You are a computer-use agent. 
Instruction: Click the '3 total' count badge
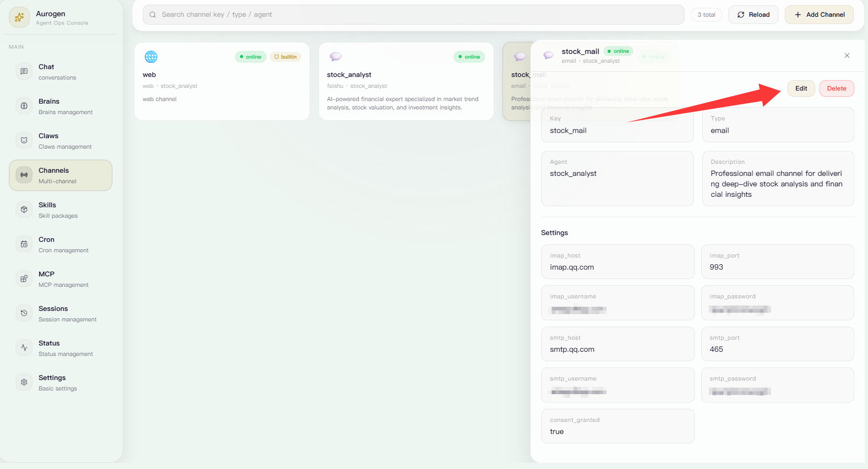[x=706, y=15]
